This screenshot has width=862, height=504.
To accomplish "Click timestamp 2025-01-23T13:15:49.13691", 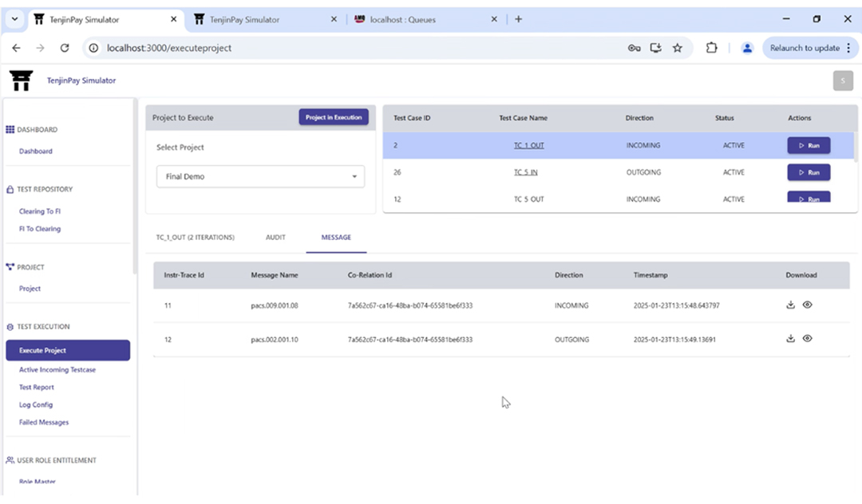I will (674, 339).
